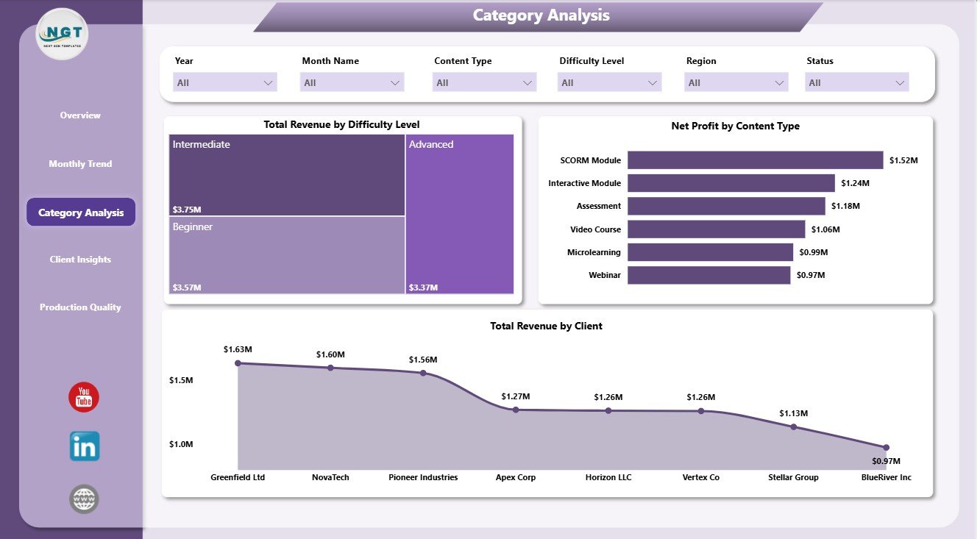Click the 'Microlearning' category label
Screen dimensions: 980x539
click(594, 252)
